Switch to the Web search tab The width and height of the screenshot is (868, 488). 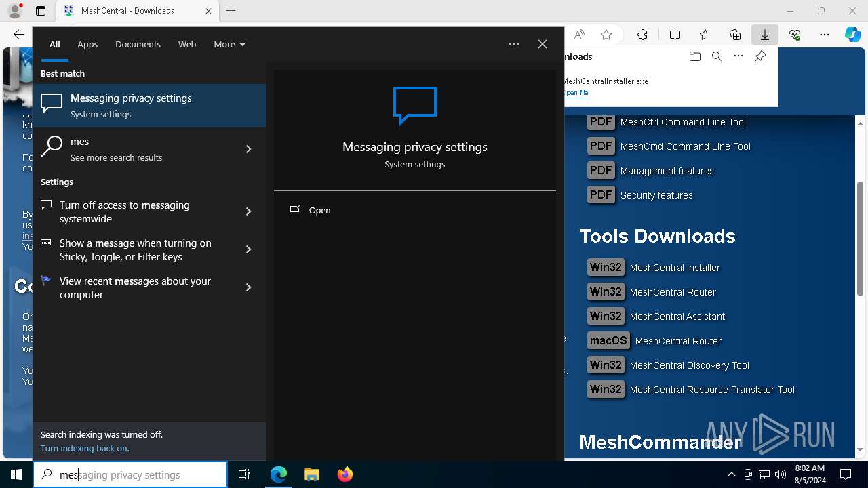point(187,44)
